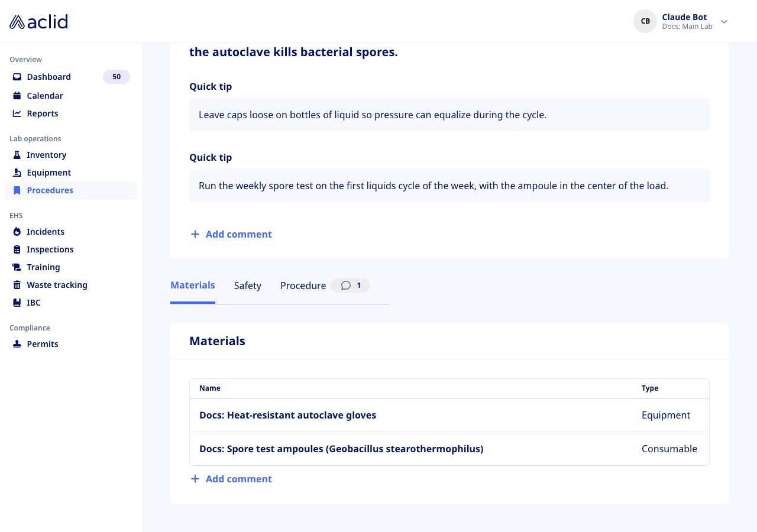This screenshot has width=757, height=532.
Task: Open Spore test ampoules material row
Action: (449, 449)
